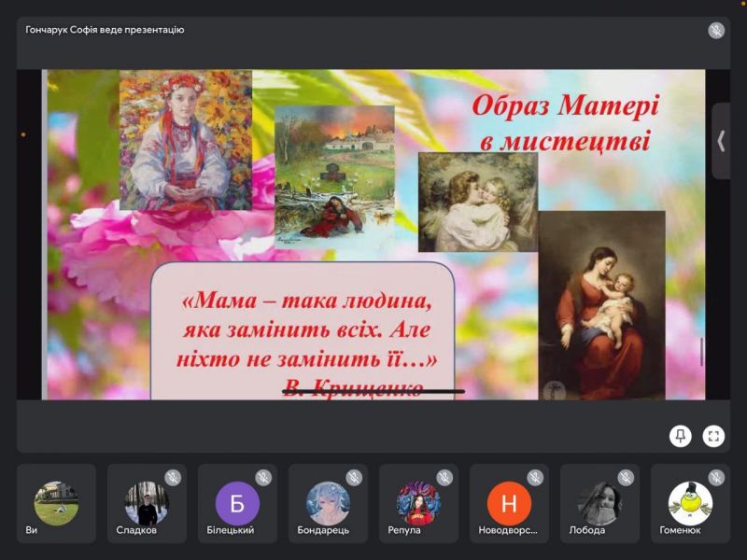Click the painting of woman in flower wreath
The height and width of the screenshot is (560, 747).
click(x=185, y=140)
